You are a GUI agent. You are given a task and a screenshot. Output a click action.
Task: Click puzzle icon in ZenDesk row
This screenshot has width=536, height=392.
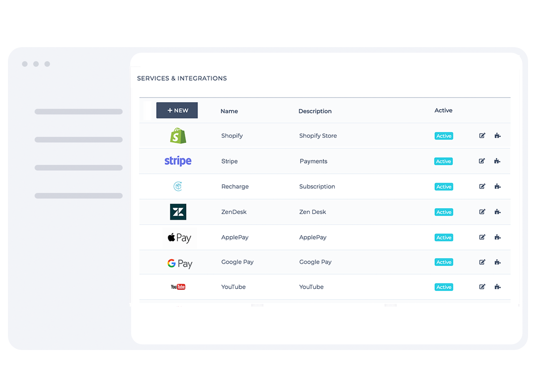point(497,212)
